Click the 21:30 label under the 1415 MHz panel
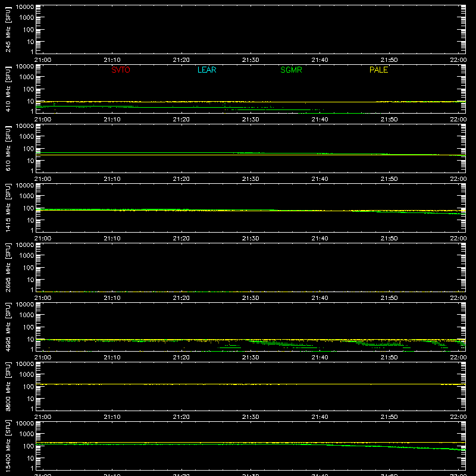 pos(250,239)
